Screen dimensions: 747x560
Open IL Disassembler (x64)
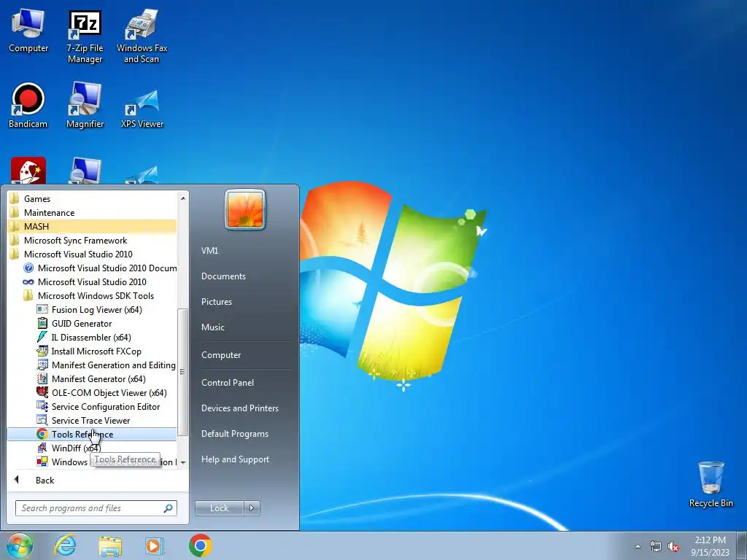[91, 337]
